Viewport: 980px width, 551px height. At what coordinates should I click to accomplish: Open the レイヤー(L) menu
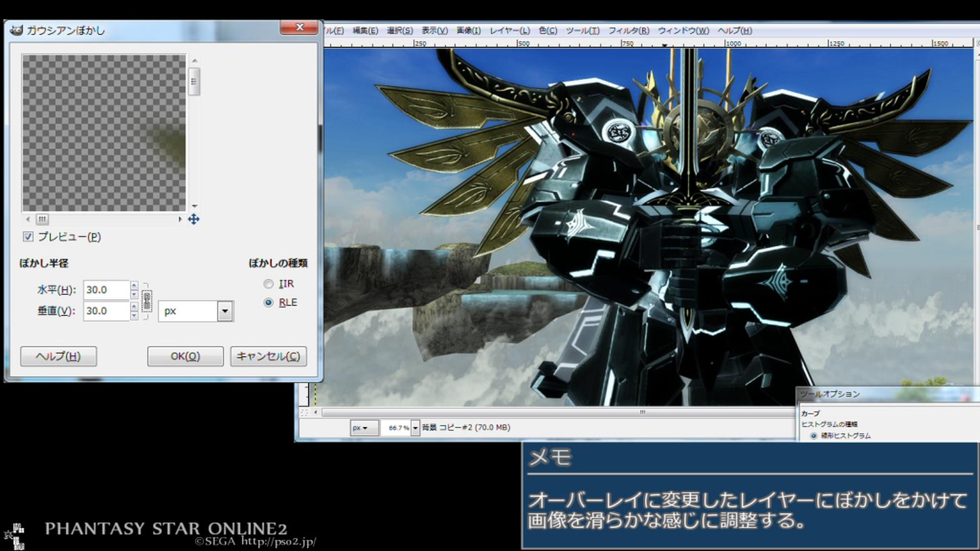(509, 30)
